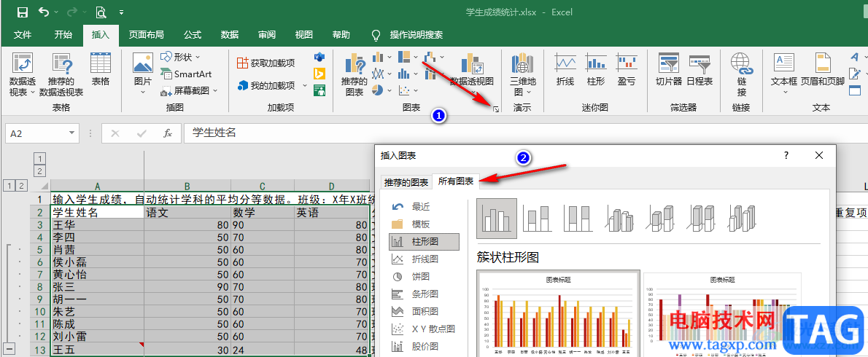Open the 帮助 ribbon tab
Screen dimensions: 868x357
click(x=341, y=35)
